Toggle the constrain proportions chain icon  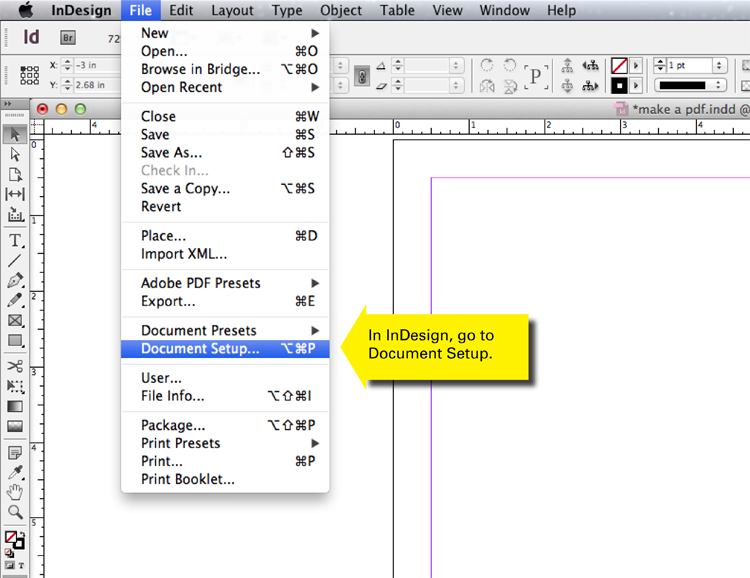362,76
